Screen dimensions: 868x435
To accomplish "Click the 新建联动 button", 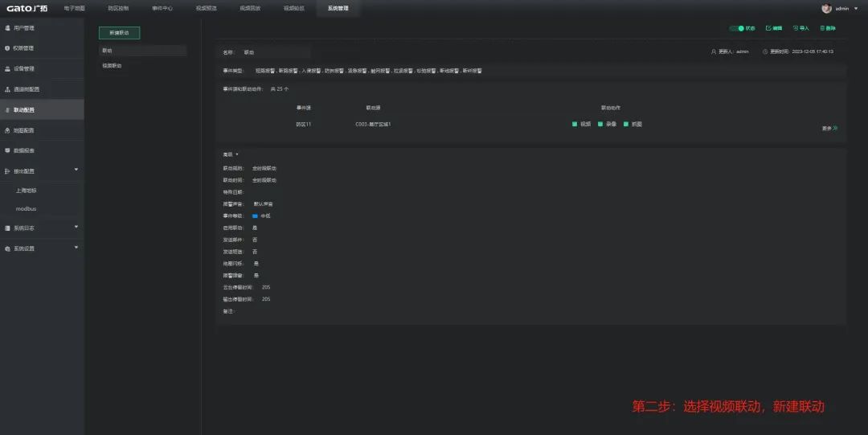I will click(x=119, y=33).
